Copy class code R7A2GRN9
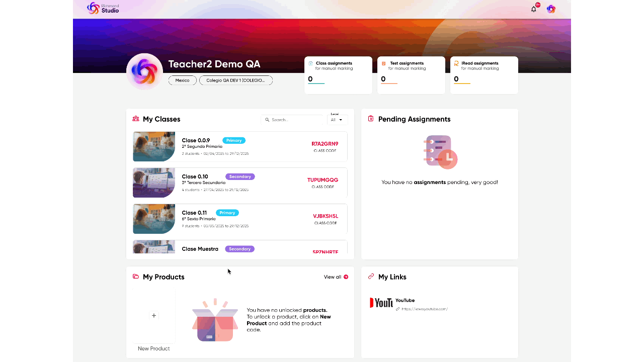 [x=325, y=144]
